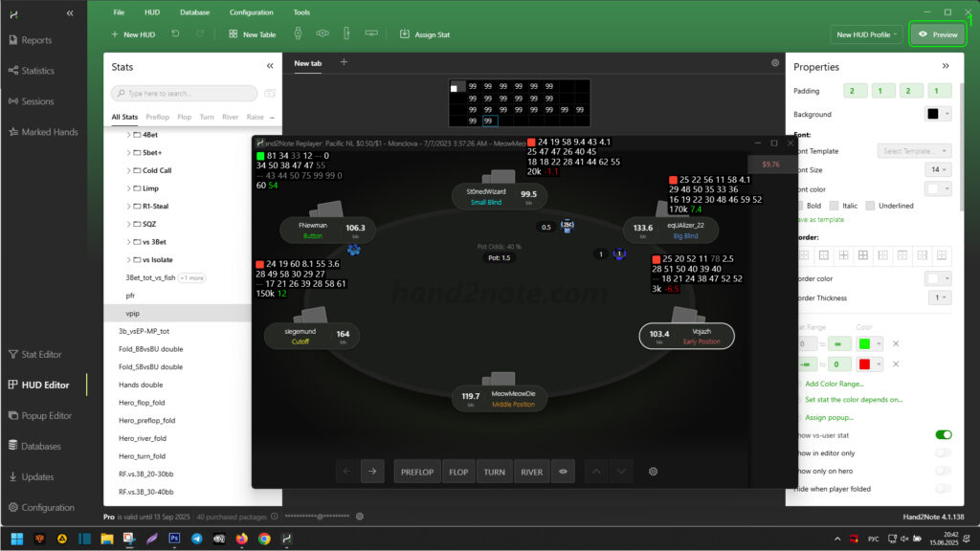980x551 pixels.
Task: Open the Database menu
Action: (x=194, y=12)
